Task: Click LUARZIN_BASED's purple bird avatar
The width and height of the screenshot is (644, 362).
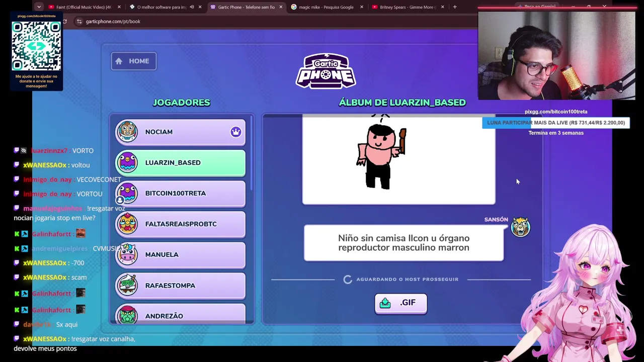Action: [127, 162]
